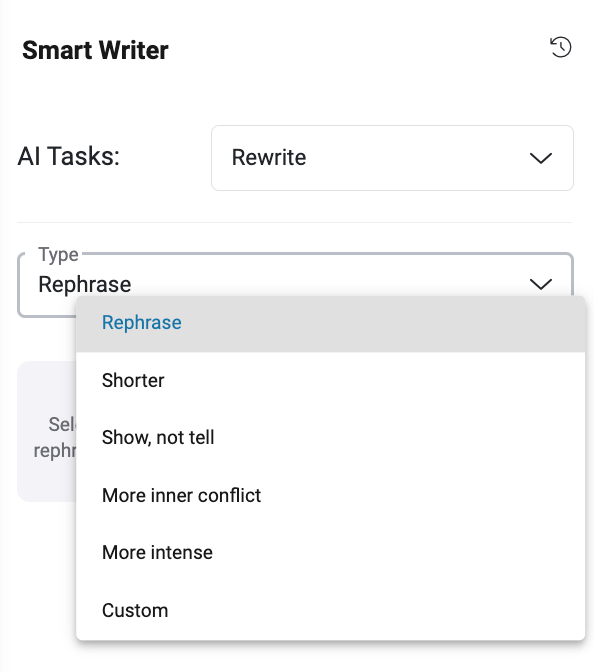Click the gray hint box behind the menu

tap(46, 432)
